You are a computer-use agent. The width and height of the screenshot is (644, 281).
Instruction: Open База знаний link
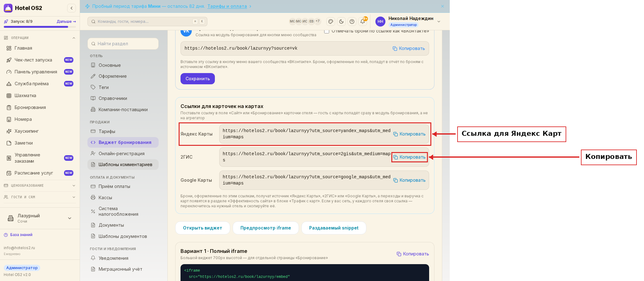18,235
